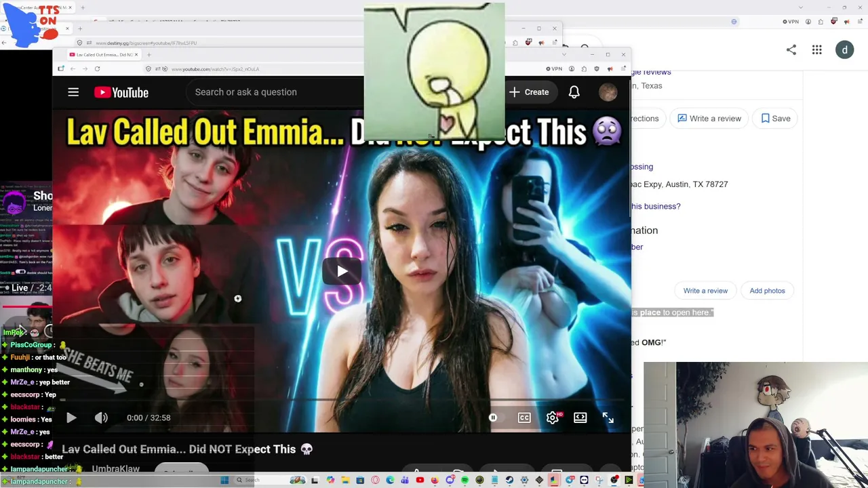Open YouTube notifications bell
The height and width of the screenshot is (488, 868).
574,92
